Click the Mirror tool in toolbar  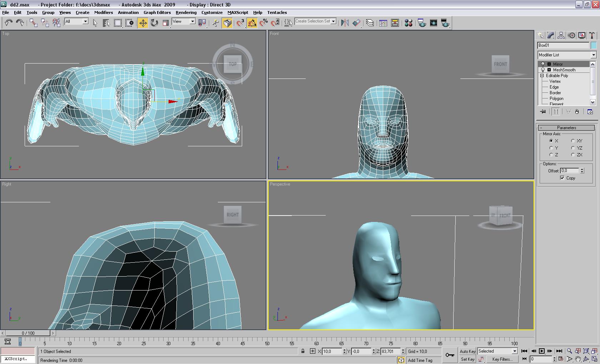(345, 23)
